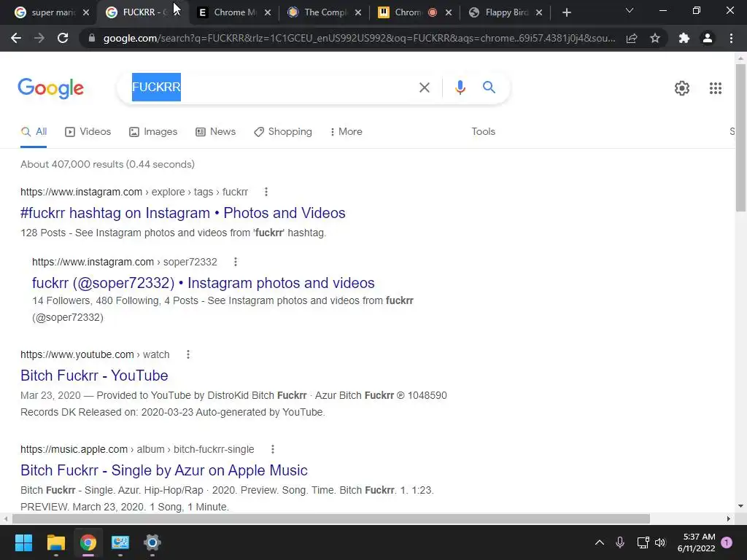This screenshot has height=560, width=747.
Task: Go back to previous page in Chrome
Action: [x=16, y=38]
